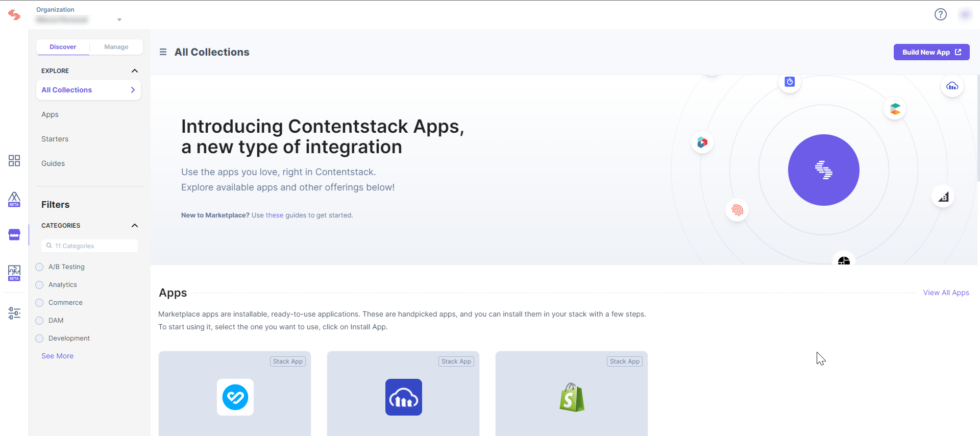Click the blue checkmark app icon card
This screenshot has height=436, width=980.
tap(235, 397)
